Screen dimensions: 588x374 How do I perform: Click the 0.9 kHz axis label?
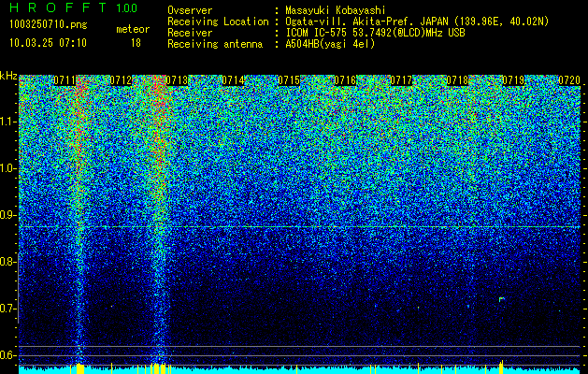pos(7,215)
